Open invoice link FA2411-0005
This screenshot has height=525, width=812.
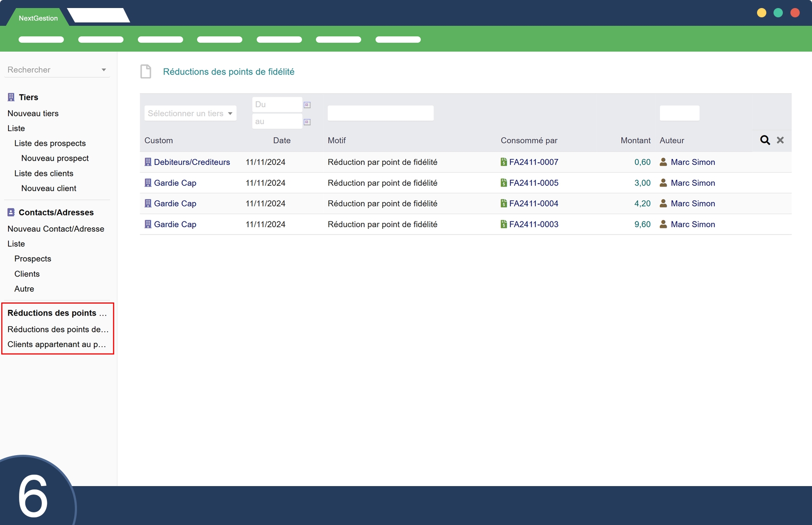[x=533, y=183]
